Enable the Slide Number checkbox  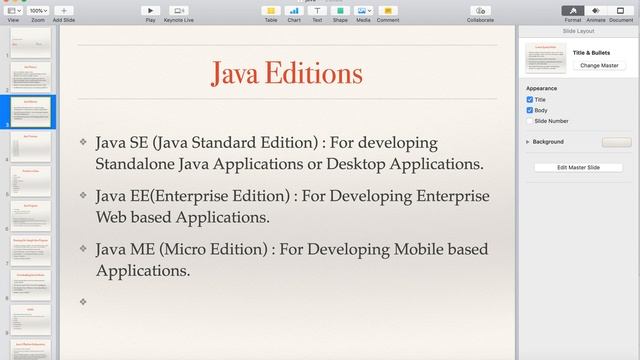pos(530,121)
